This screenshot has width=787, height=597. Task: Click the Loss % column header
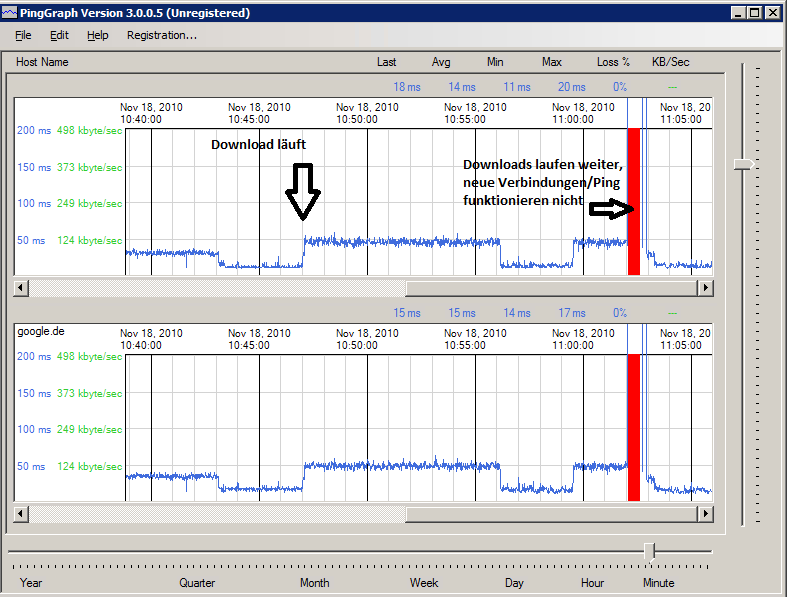click(x=613, y=62)
